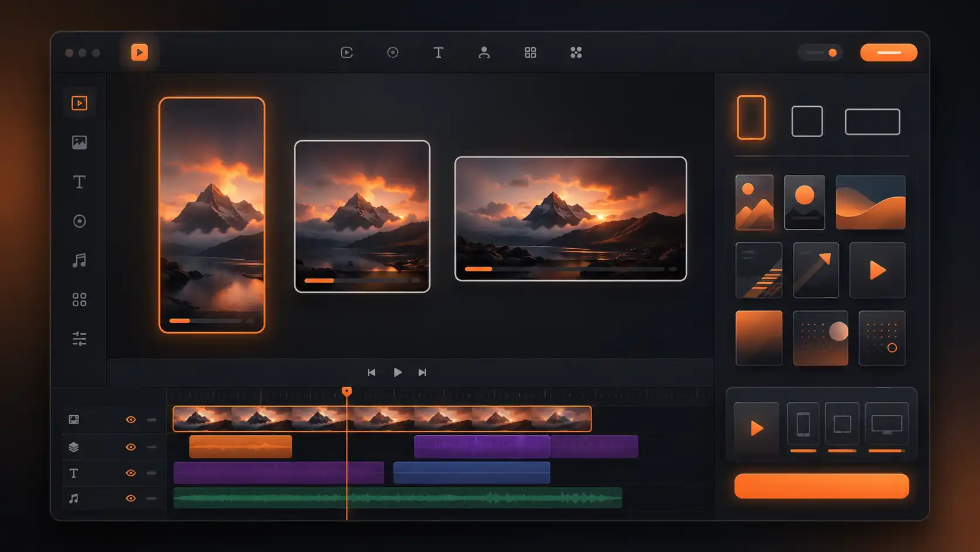This screenshot has height=552, width=980.
Task: Click the play tile in export panel
Action: tap(757, 428)
